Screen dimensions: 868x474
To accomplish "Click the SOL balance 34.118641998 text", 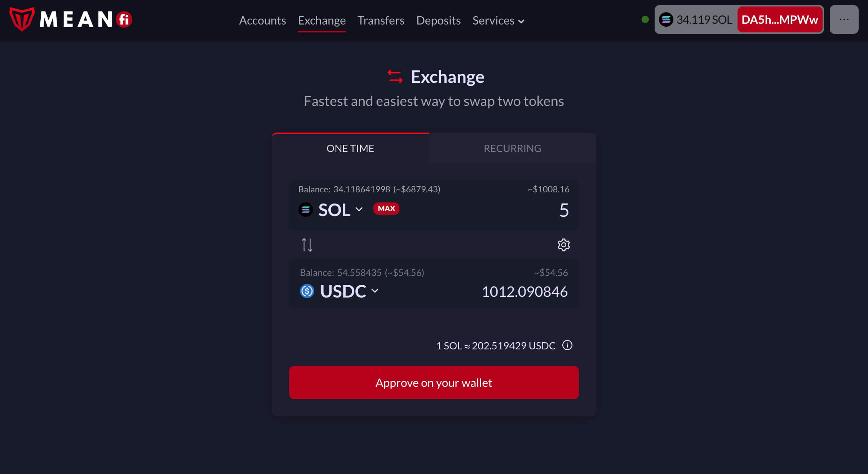I will coord(369,189).
